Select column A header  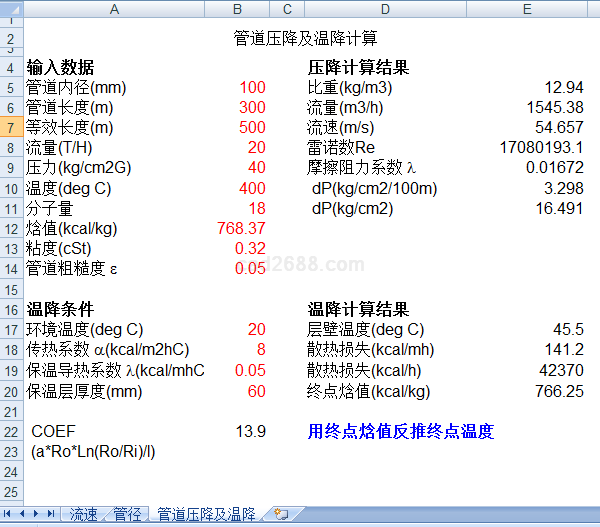point(113,10)
